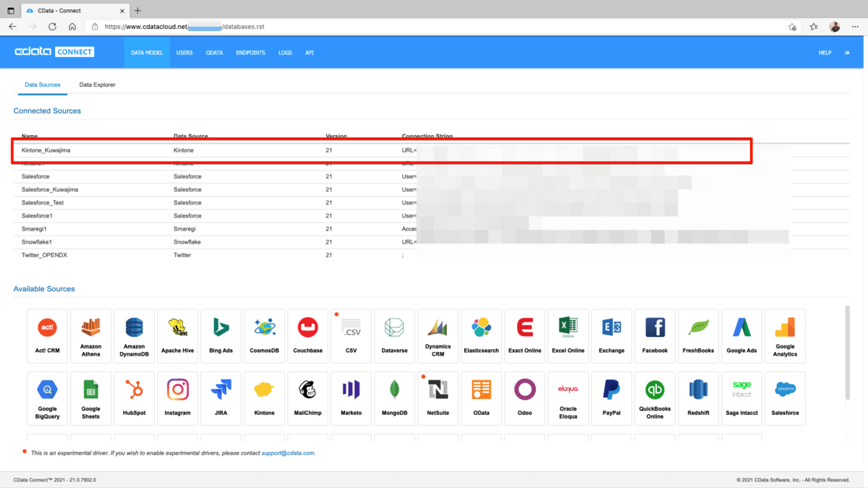Click the support@cdata.com email link
Viewport: 868px width, 488px height.
[288, 453]
